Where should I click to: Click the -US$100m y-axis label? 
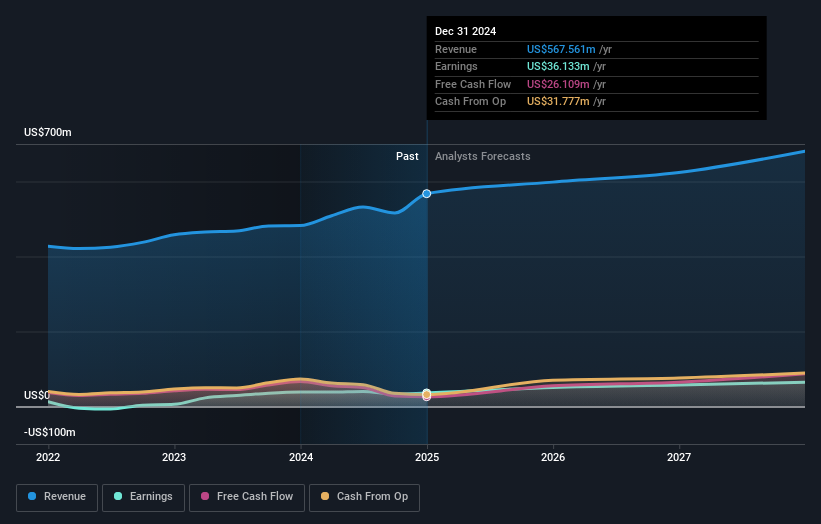50,432
